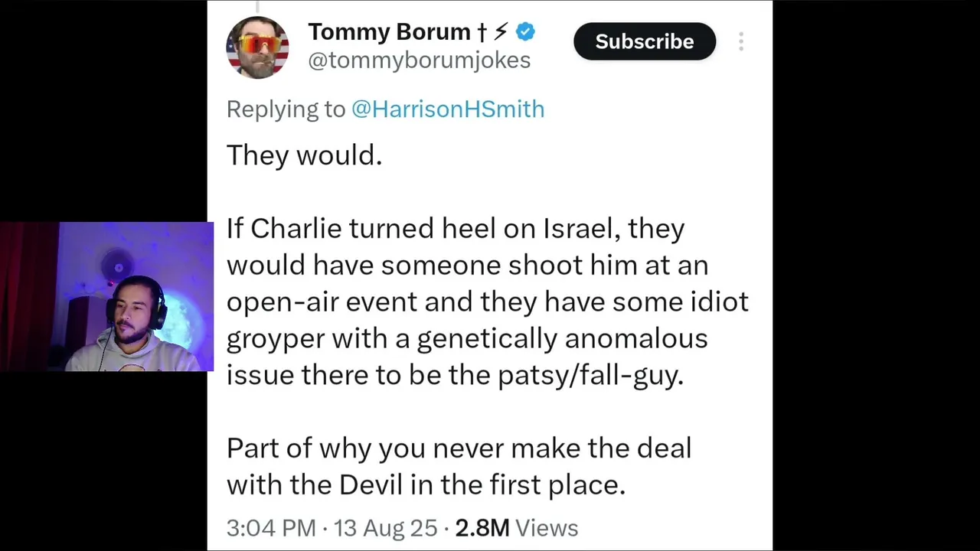Screen dimensions: 980x551
Task: Open the three-dot more options menu
Action: (x=741, y=41)
